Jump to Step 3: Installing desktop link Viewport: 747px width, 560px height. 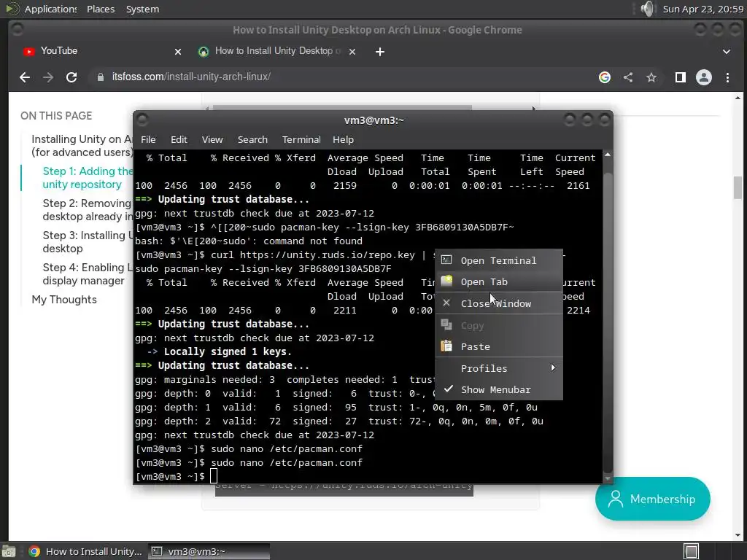coord(88,241)
